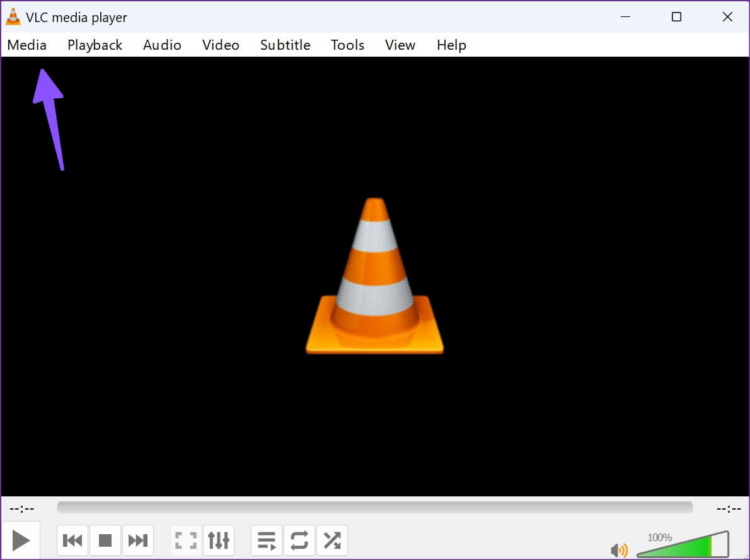Image resolution: width=750 pixels, height=560 pixels.
Task: Toggle fullscreen video mode
Action: (186, 540)
